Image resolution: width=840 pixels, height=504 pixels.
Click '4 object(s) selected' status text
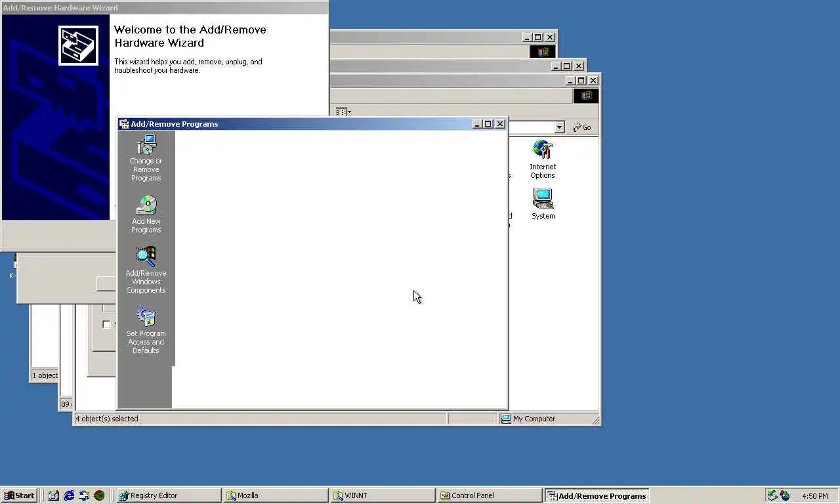pos(107,419)
